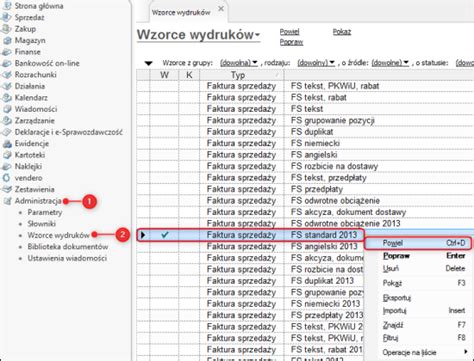This screenshot has width=474, height=361.
Task: Click the Zakup module icon
Action: tap(7, 29)
